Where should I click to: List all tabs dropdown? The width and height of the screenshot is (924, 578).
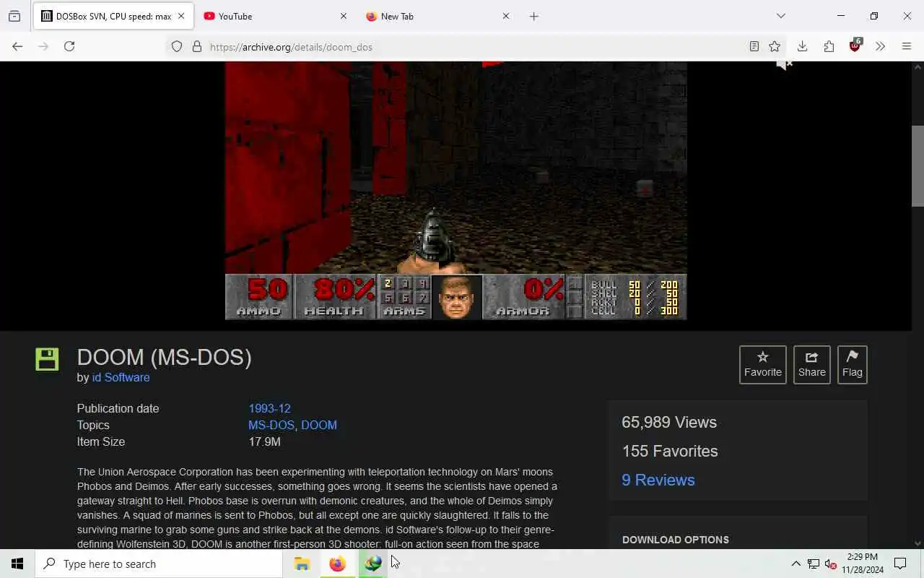tap(781, 16)
